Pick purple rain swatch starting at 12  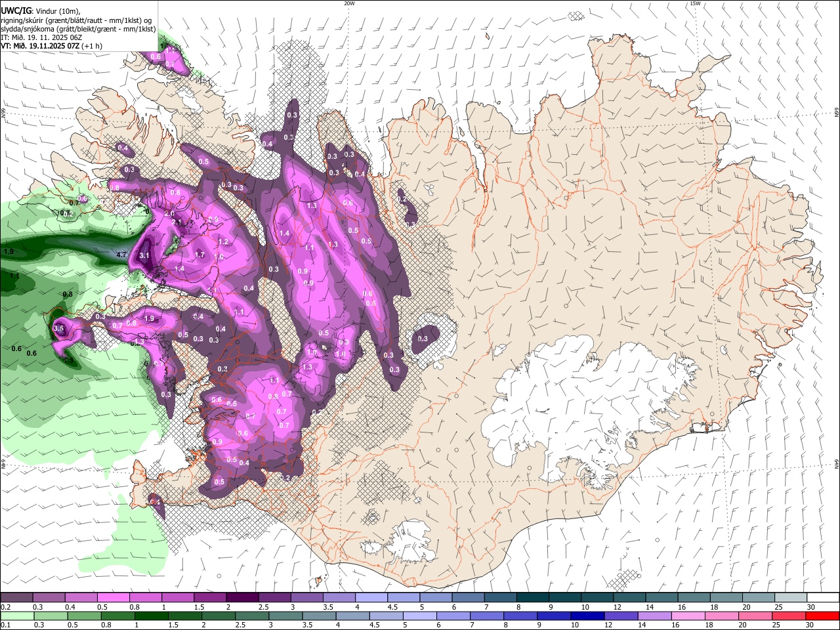pyautogui.click(x=620, y=616)
